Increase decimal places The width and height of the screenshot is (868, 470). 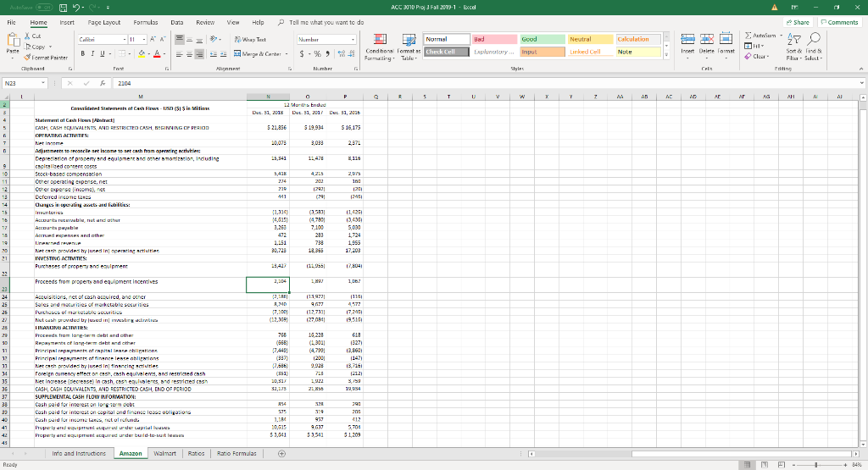(x=342, y=54)
